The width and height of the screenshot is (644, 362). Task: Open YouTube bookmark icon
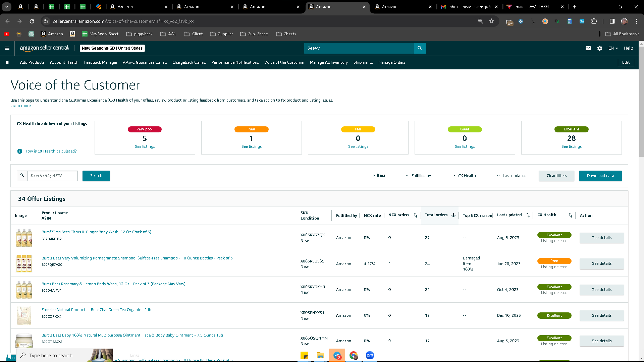point(7,34)
